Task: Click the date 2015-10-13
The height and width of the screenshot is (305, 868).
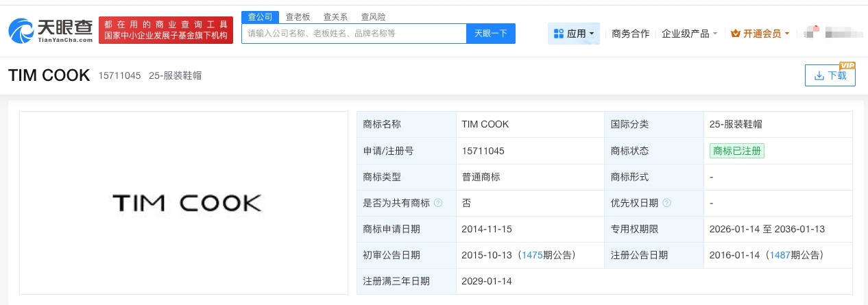Action: (487, 255)
